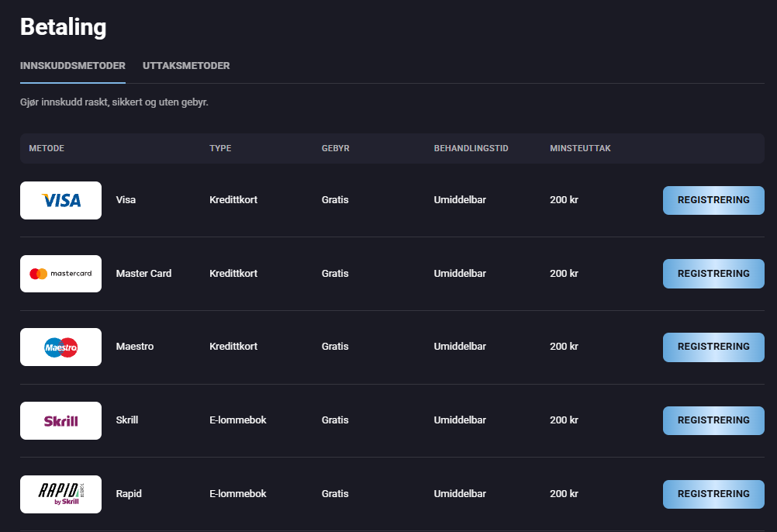Click the Betaling page heading
Viewport: 777px width, 532px height.
pyautogui.click(x=63, y=27)
